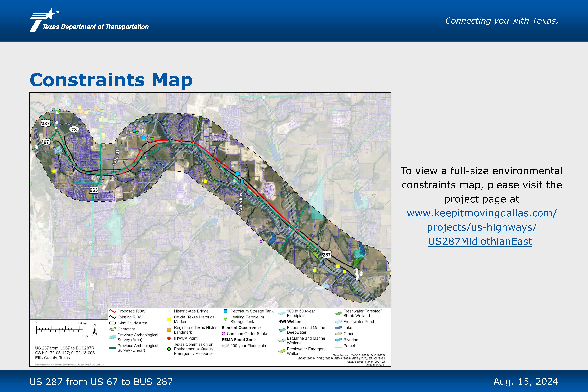
Task: Click the Riverine legend symbol
Action: [x=338, y=340]
